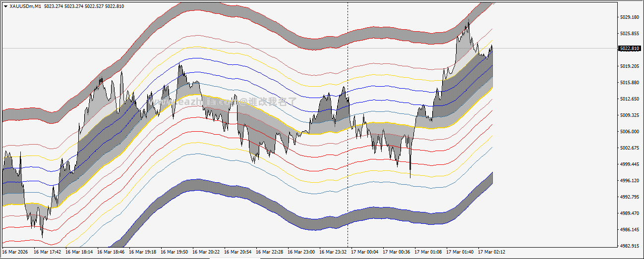This screenshot has width=644, height=259.
Task: Click the 16 Mar 2026 date label
Action: click(15, 252)
